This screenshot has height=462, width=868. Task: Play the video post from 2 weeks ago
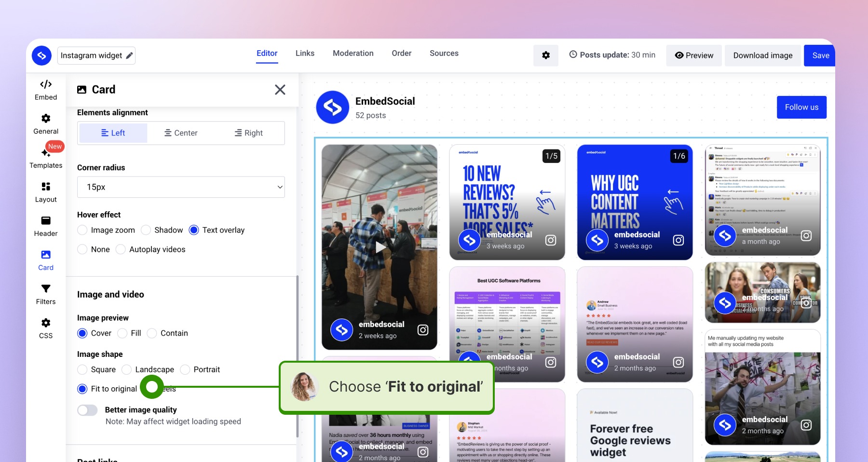click(380, 247)
